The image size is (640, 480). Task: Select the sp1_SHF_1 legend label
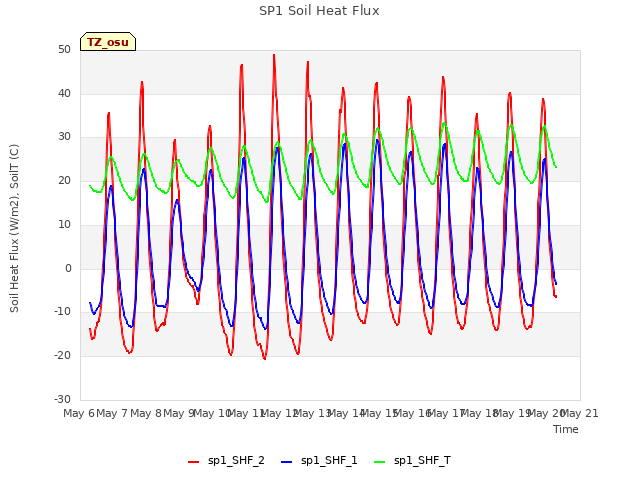point(329,461)
